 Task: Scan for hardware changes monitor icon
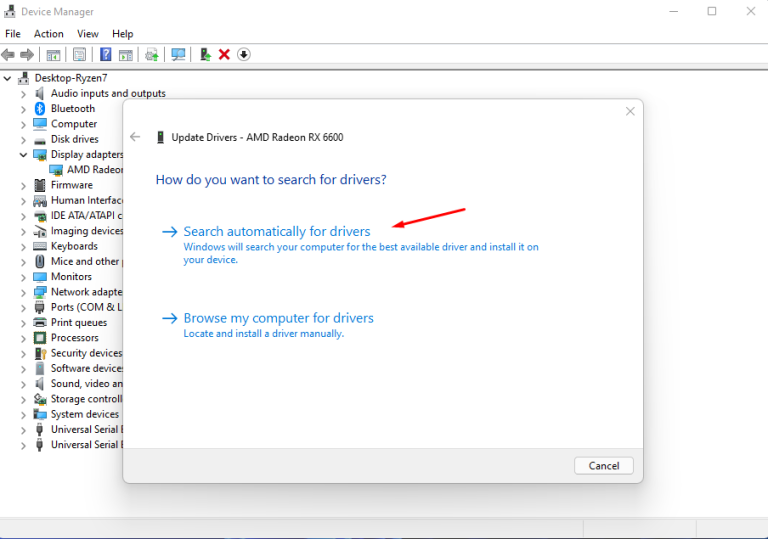(x=178, y=54)
